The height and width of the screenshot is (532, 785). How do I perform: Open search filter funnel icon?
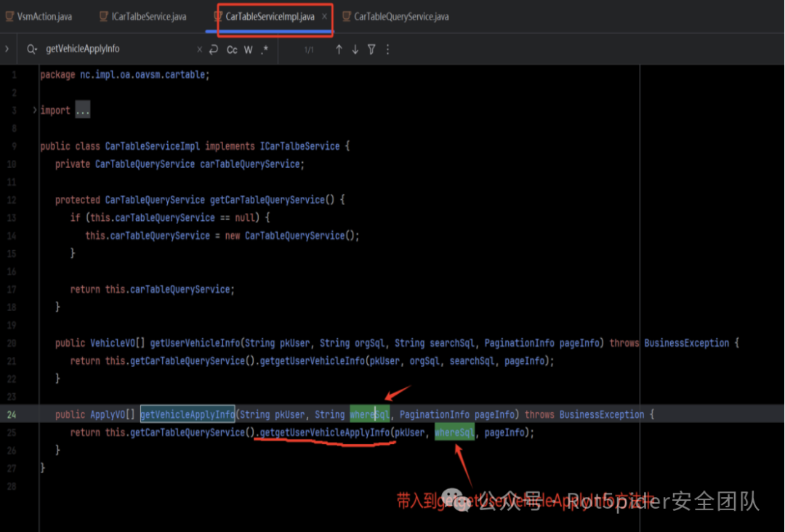coord(371,49)
